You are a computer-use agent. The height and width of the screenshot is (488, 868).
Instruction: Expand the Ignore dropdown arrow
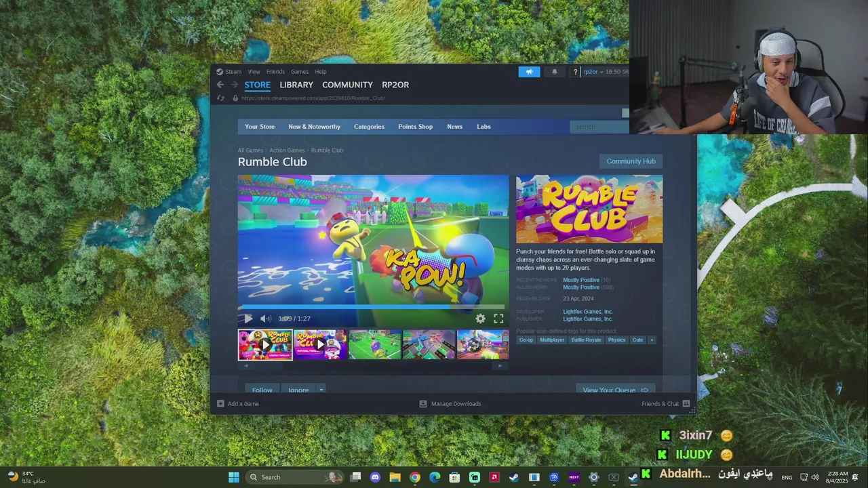[321, 390]
